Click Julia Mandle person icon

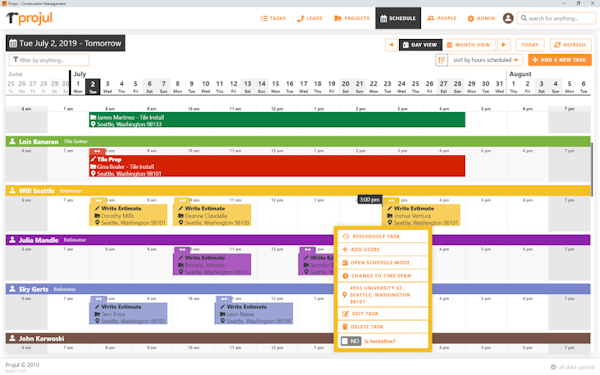[x=12, y=240]
